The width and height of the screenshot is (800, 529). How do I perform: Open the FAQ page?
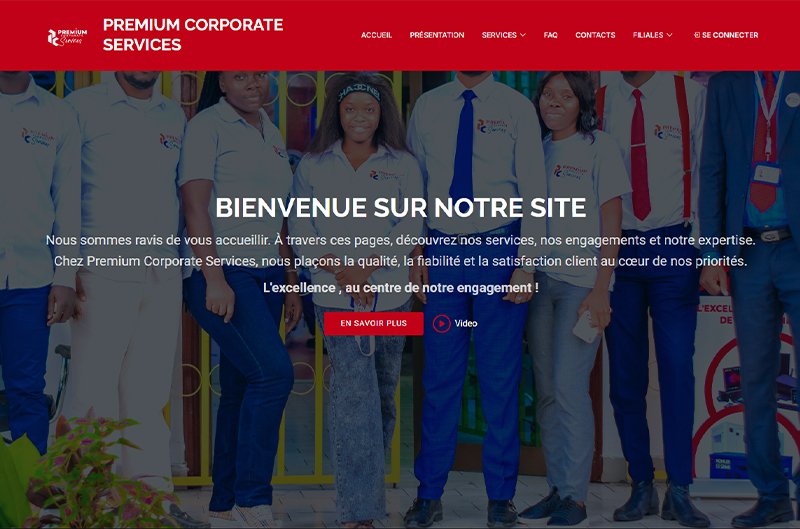(551, 35)
